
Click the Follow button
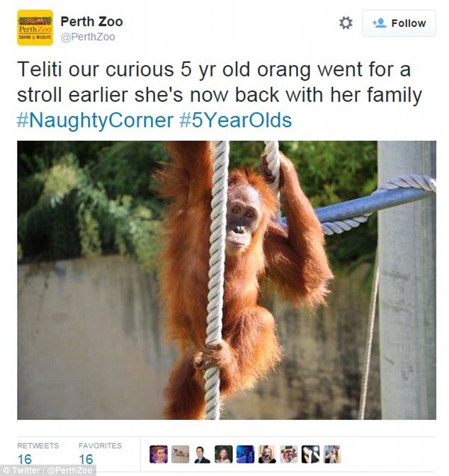[399, 23]
